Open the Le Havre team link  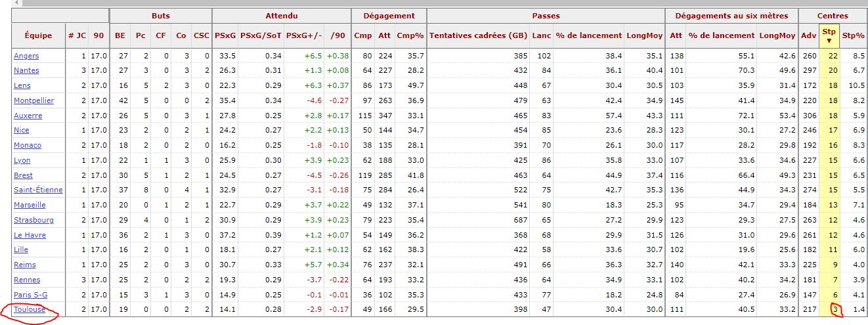pos(30,235)
